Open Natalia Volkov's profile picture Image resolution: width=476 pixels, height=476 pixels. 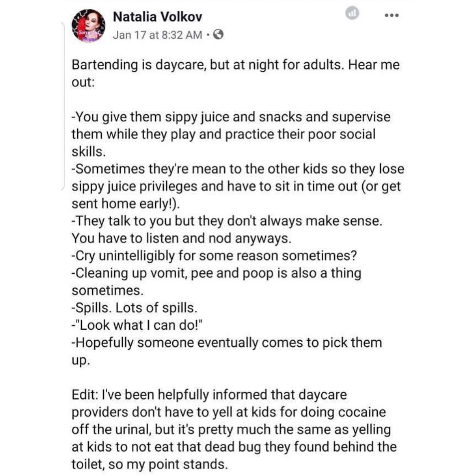[88, 26]
